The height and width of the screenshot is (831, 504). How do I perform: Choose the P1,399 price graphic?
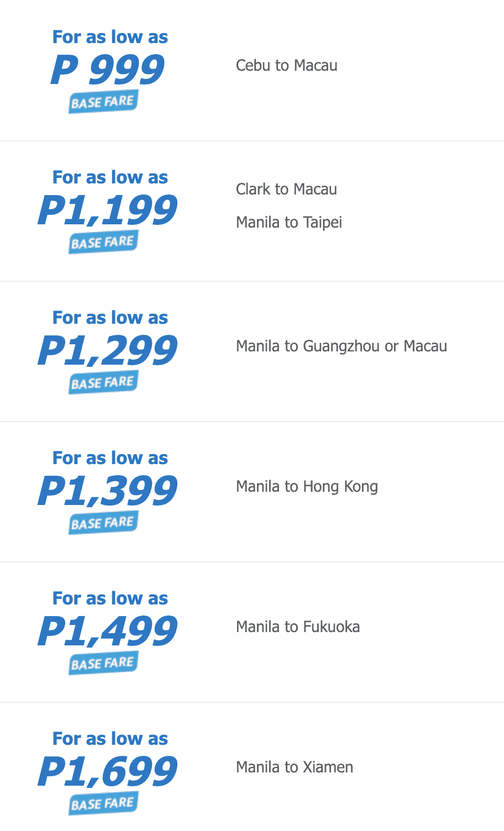pos(108,491)
